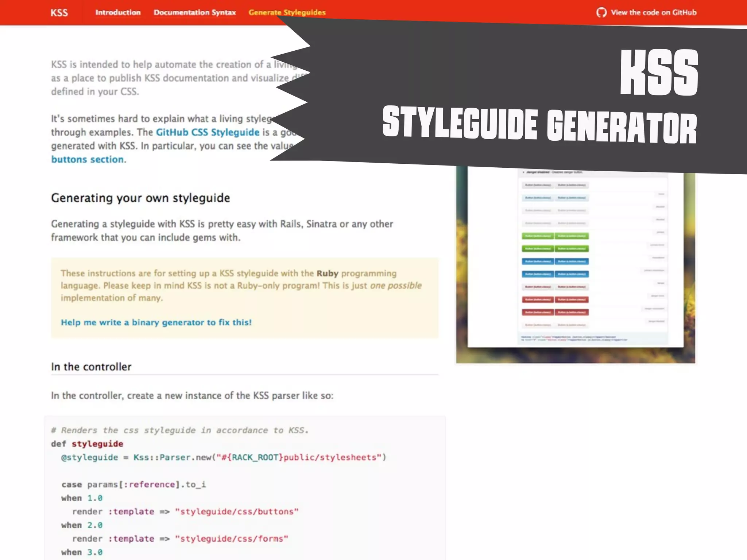This screenshot has width=747, height=560.
Task: Click the Generating your own styleguide heading
Action: point(140,198)
